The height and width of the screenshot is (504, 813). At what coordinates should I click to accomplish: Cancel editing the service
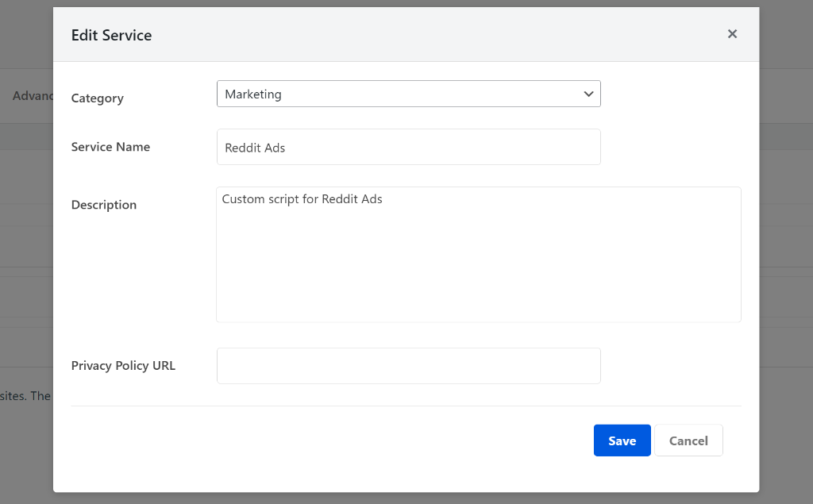pos(688,441)
